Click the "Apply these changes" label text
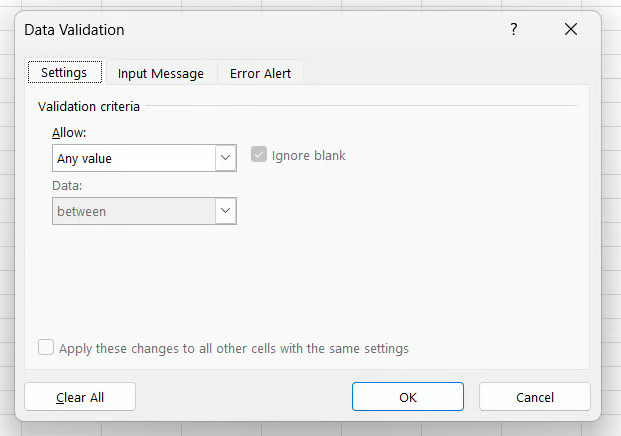 [234, 349]
